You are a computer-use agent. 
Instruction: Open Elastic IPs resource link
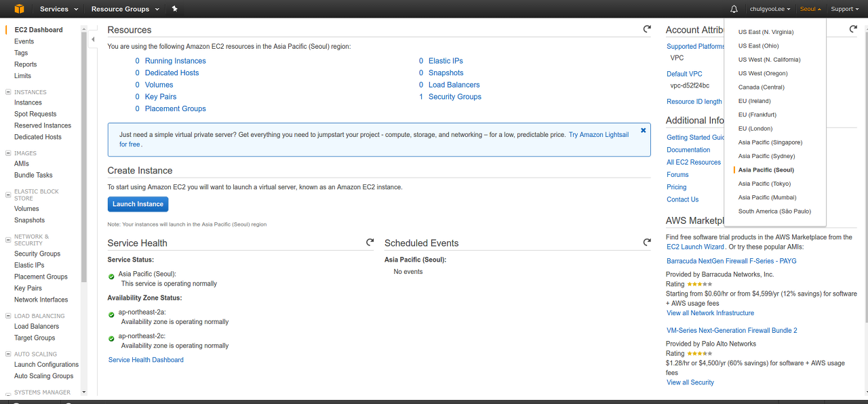click(x=446, y=61)
